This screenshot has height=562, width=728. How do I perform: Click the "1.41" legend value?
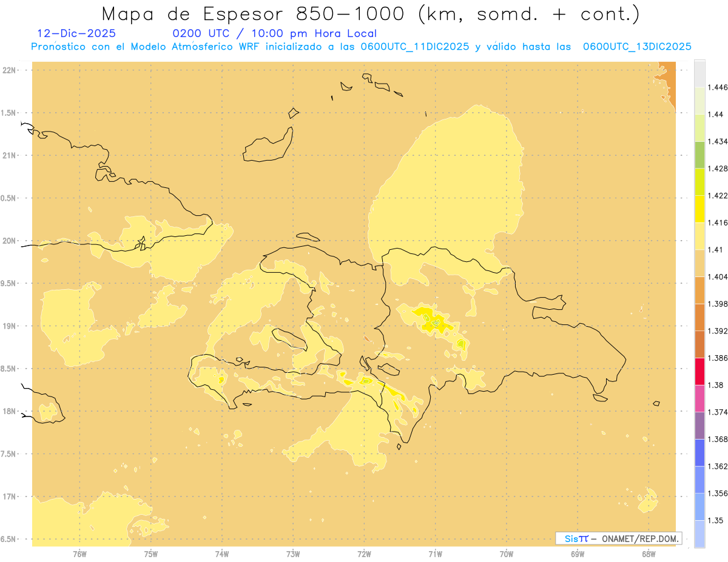point(715,250)
